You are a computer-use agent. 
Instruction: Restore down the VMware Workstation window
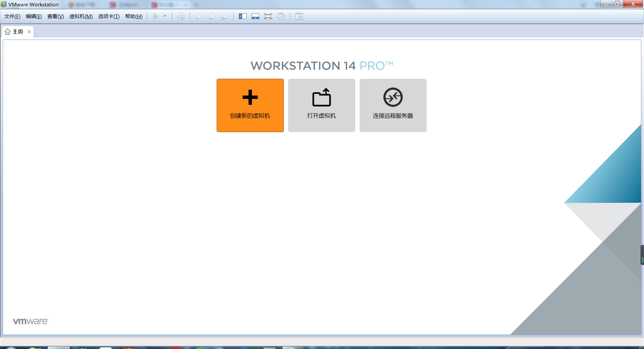tap(617, 4)
